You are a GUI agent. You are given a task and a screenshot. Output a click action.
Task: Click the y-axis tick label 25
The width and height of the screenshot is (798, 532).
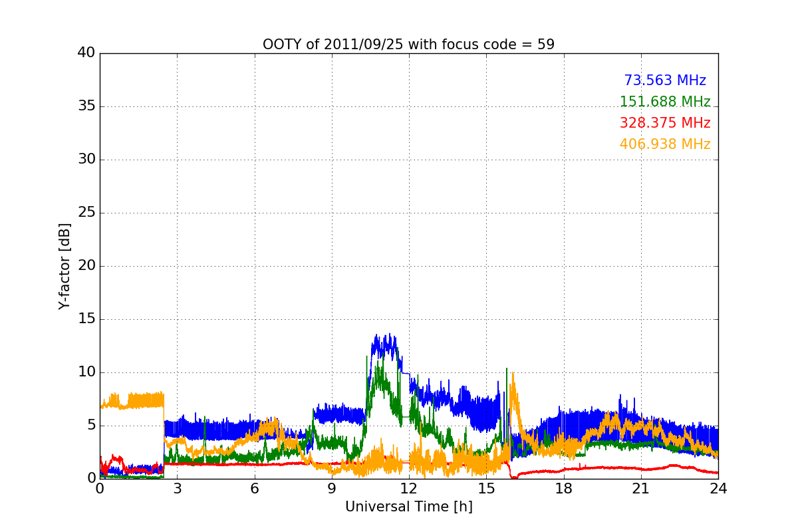click(86, 213)
